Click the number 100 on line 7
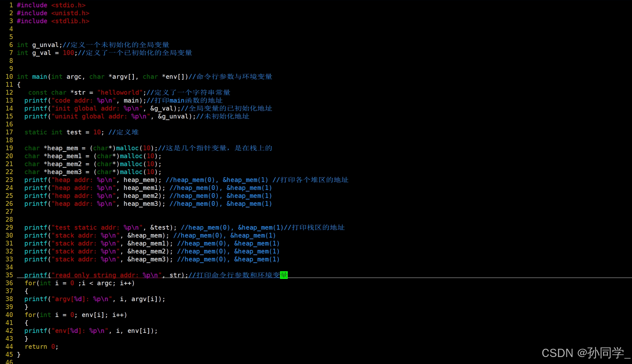Viewport: 632px width, 364px height. coord(68,53)
